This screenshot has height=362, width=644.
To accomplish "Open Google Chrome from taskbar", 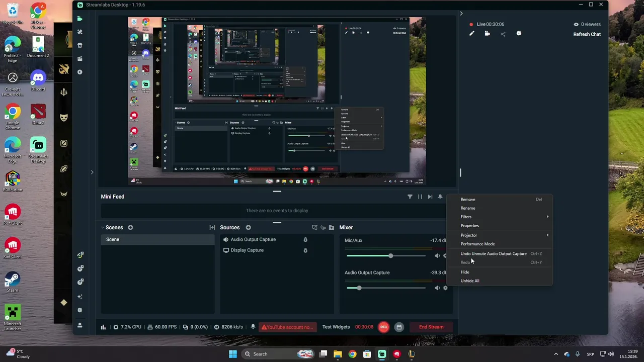I will [352, 354].
